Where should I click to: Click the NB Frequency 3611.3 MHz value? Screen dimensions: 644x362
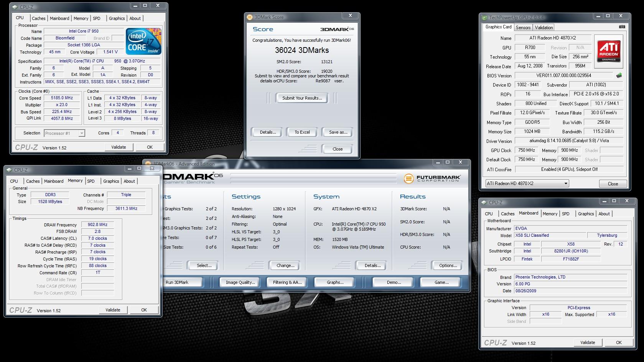(126, 209)
